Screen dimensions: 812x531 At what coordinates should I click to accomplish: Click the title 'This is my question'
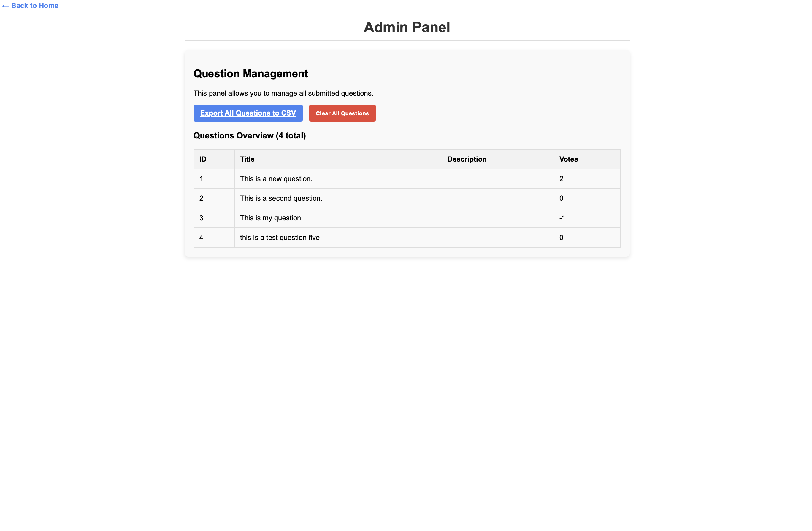pyautogui.click(x=270, y=218)
